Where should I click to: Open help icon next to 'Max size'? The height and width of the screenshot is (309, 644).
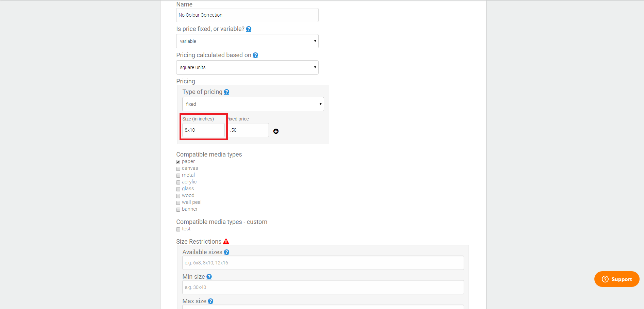210,301
